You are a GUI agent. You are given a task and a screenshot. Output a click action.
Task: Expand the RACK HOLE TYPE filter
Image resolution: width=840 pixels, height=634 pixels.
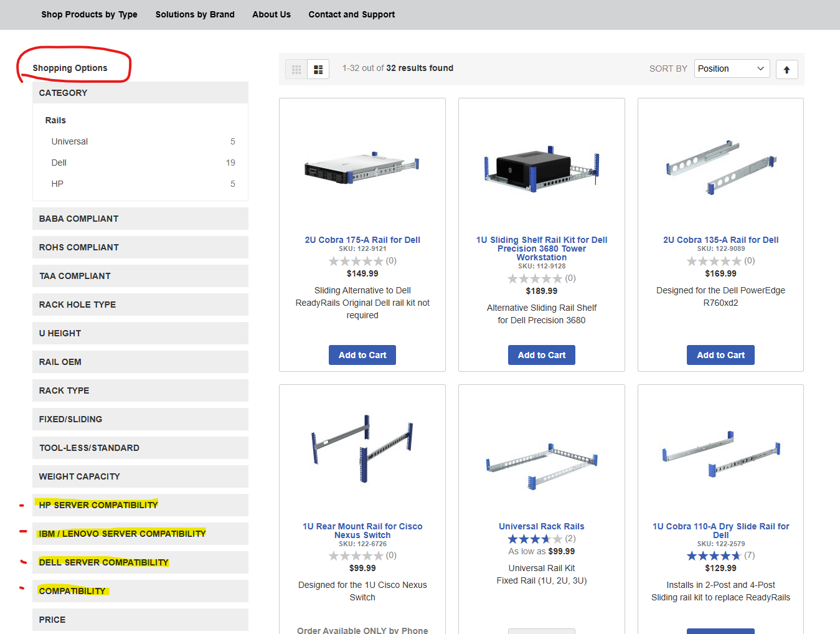140,305
